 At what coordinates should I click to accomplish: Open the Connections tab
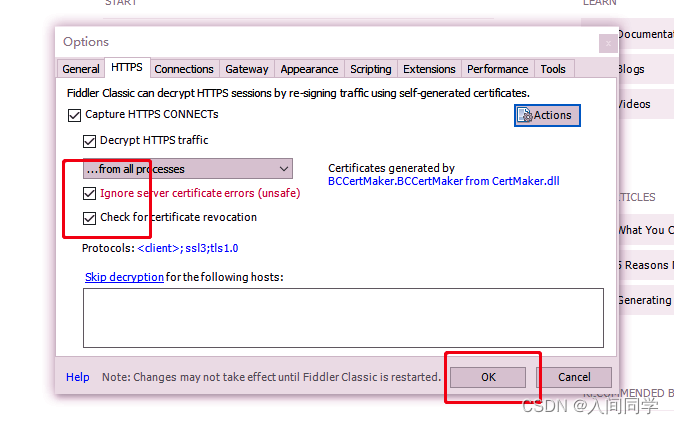point(184,69)
